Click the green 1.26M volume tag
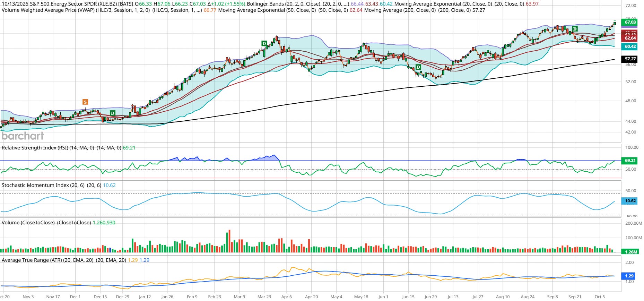This screenshot has height=301, width=644. click(630, 252)
